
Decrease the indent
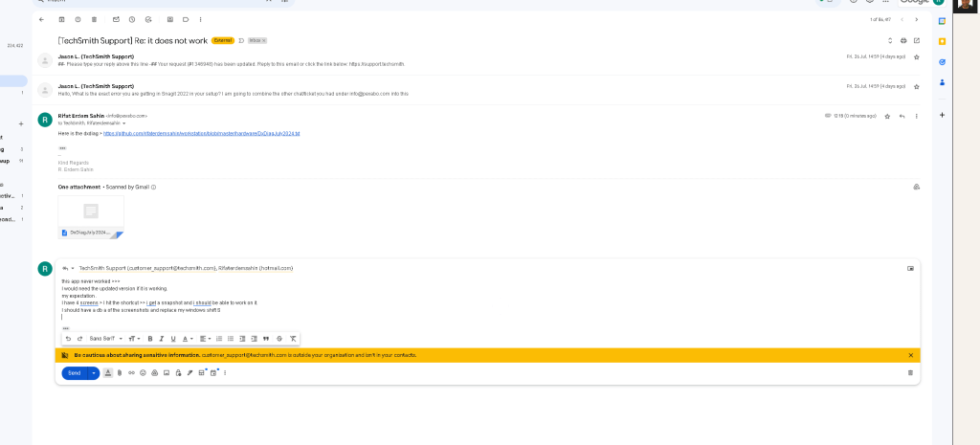pyautogui.click(x=242, y=339)
